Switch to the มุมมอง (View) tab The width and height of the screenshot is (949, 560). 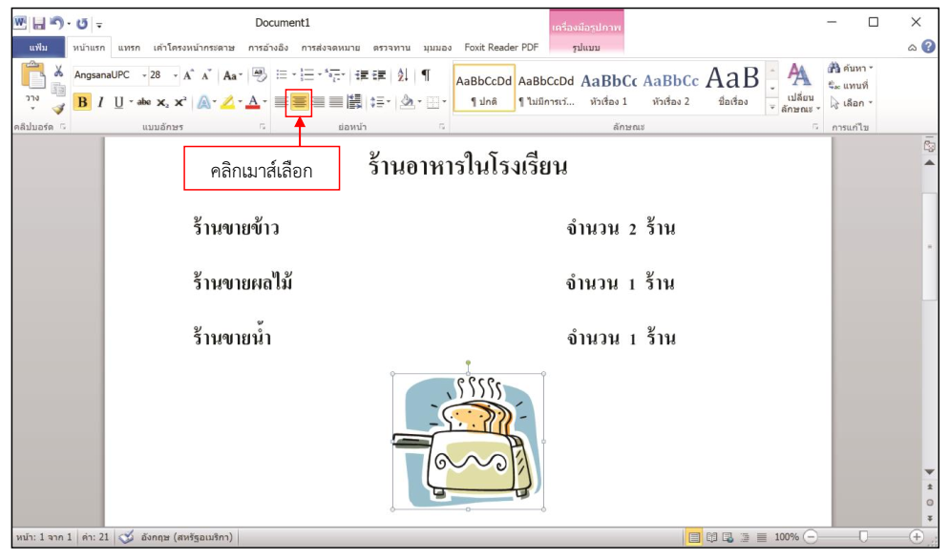437,47
